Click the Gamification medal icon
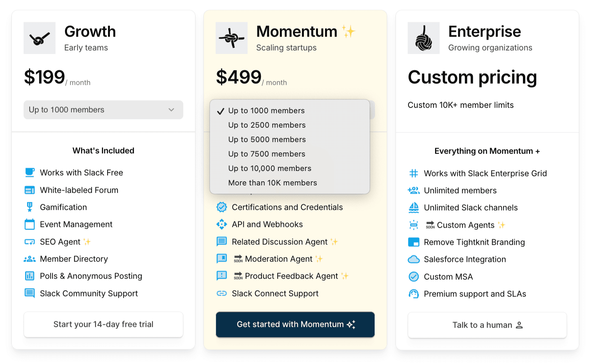This screenshot has width=591, height=364. point(30,207)
